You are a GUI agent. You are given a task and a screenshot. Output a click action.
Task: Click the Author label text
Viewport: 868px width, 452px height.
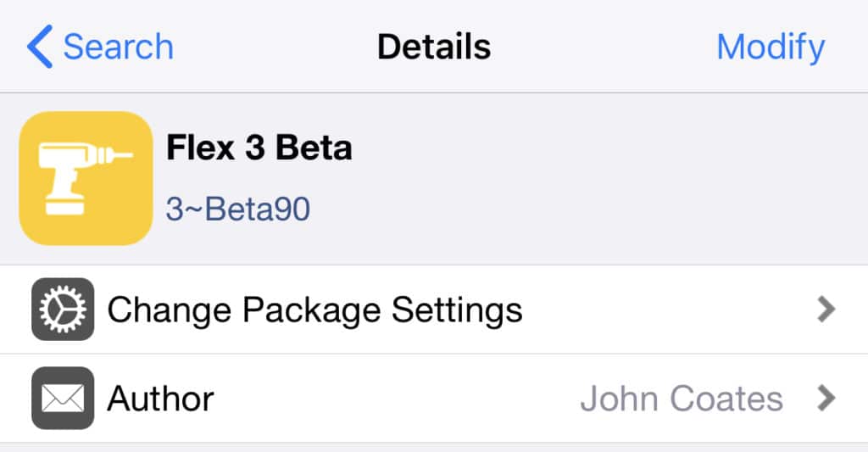[160, 399]
